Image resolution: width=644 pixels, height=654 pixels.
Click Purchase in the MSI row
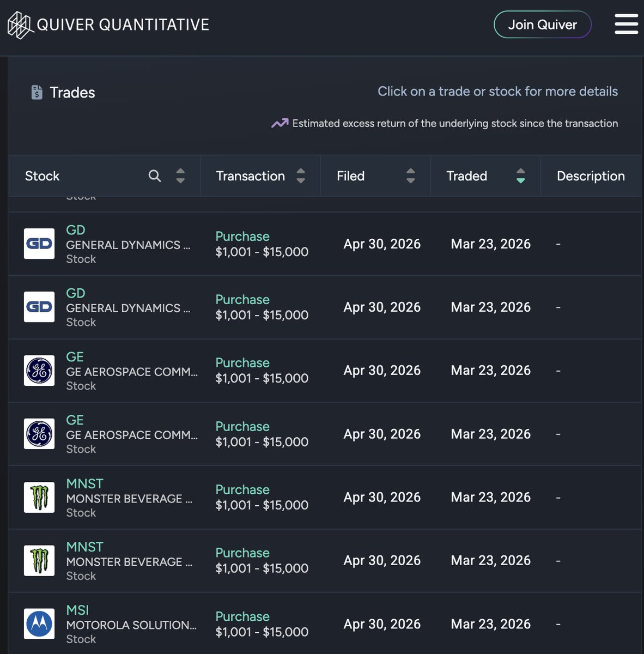[x=242, y=616]
